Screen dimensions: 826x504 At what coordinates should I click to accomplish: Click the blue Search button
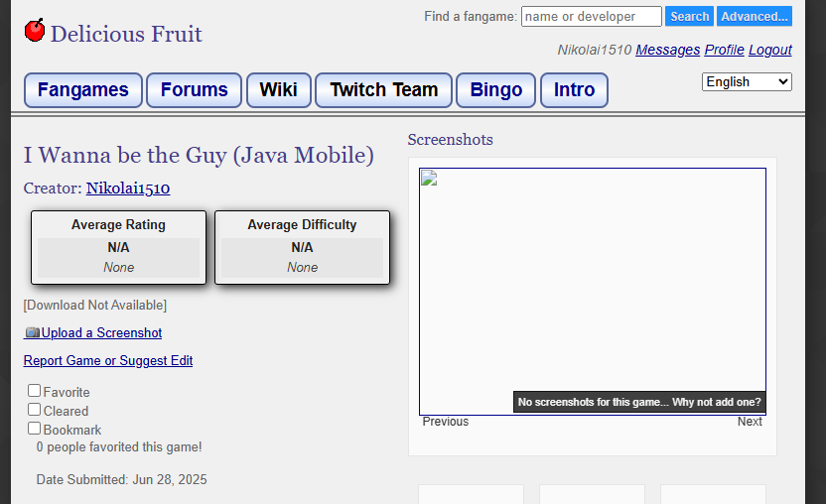689,16
